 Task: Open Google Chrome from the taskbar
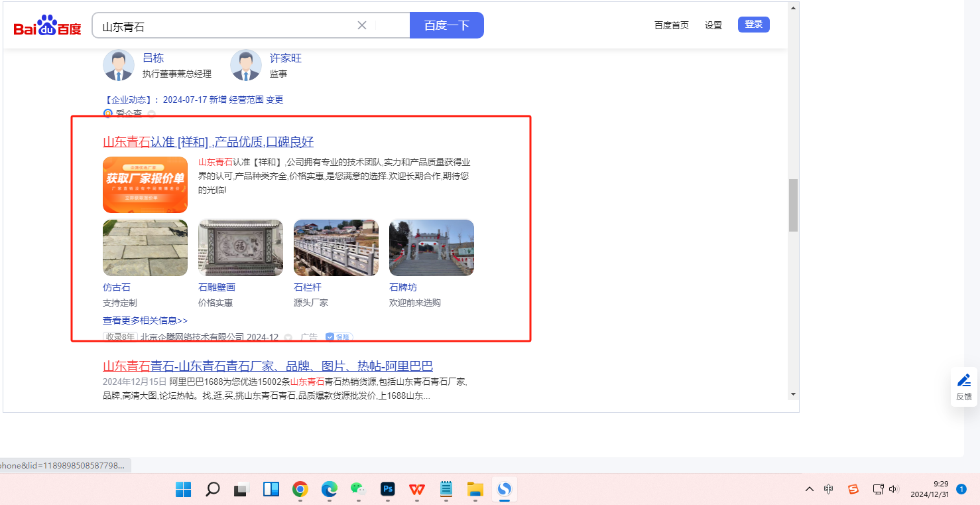point(300,490)
